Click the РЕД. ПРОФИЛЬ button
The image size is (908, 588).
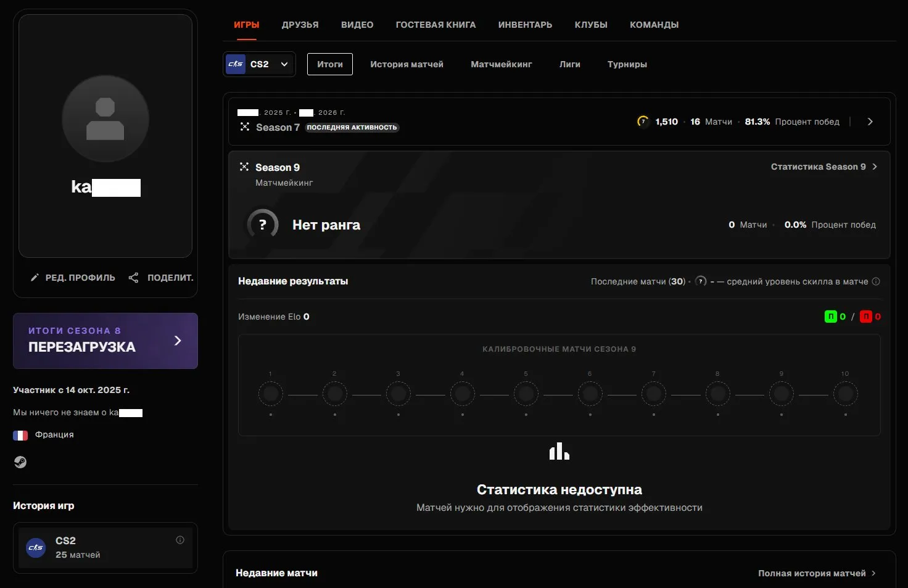pos(73,278)
